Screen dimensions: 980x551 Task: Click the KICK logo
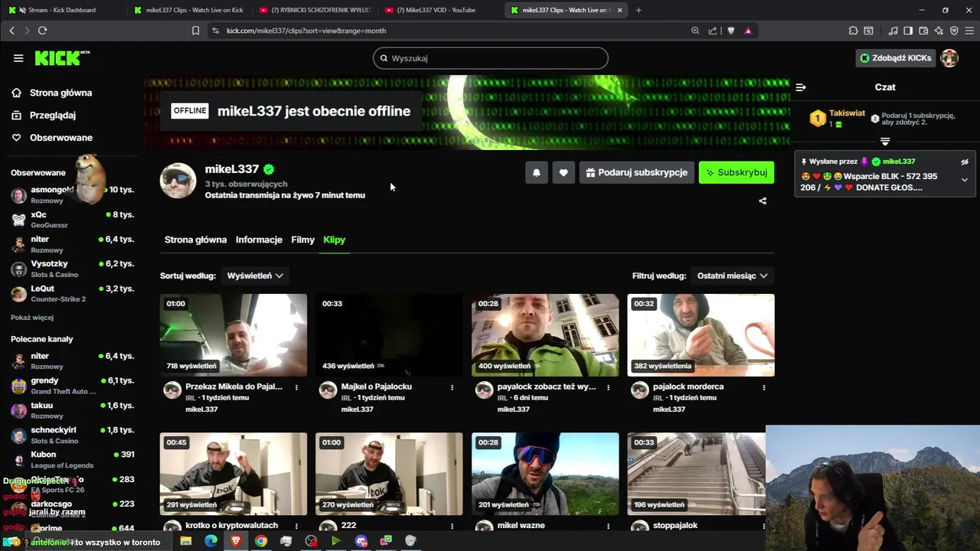point(62,58)
